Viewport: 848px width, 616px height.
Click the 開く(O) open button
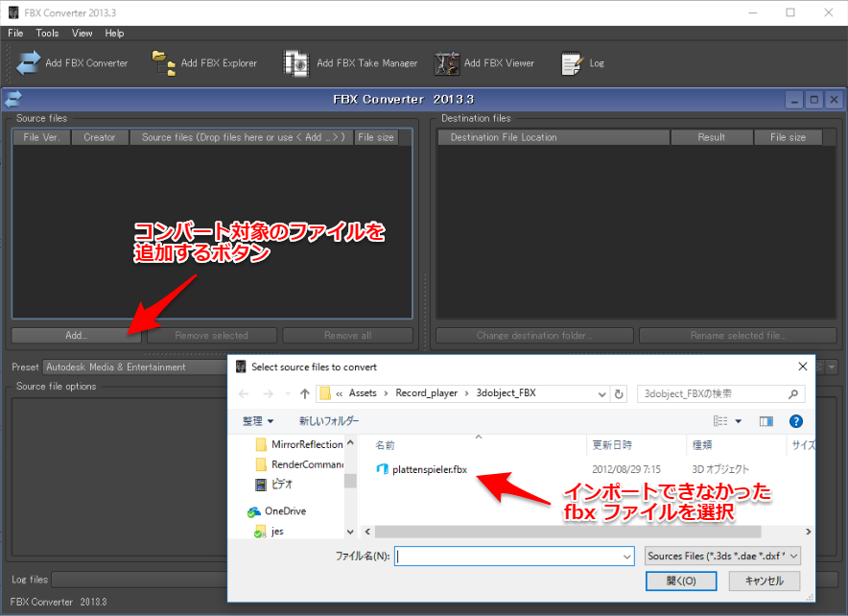(x=681, y=580)
